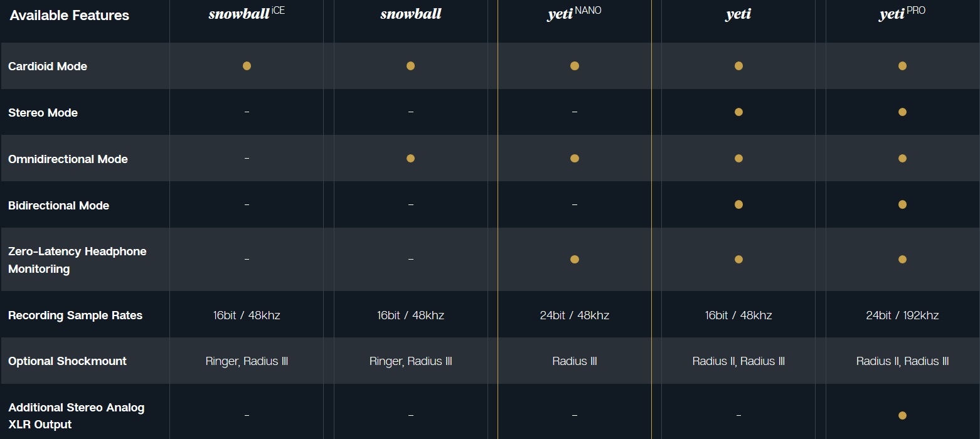Click the Available Features heading

pos(70,16)
